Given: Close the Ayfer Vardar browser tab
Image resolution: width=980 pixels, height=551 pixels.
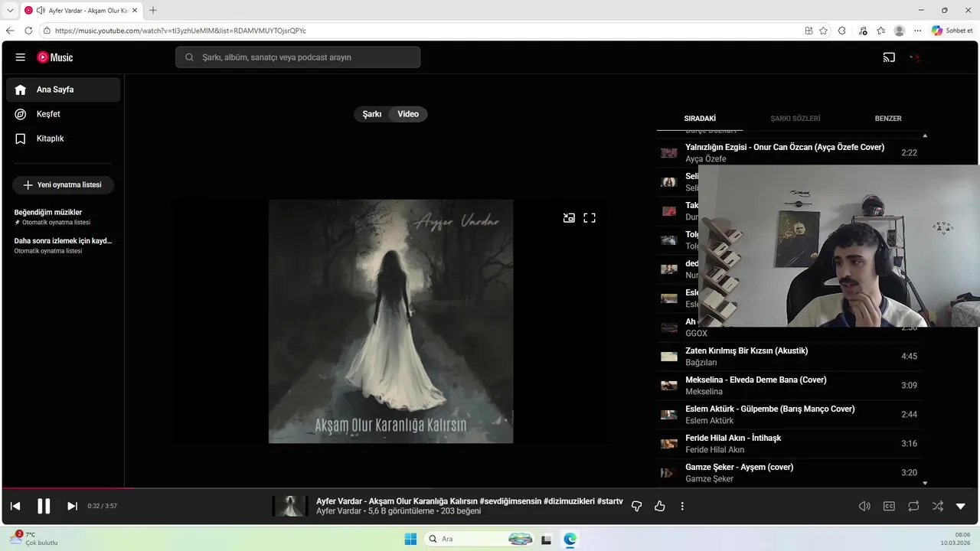Looking at the screenshot, I should click(x=136, y=10).
